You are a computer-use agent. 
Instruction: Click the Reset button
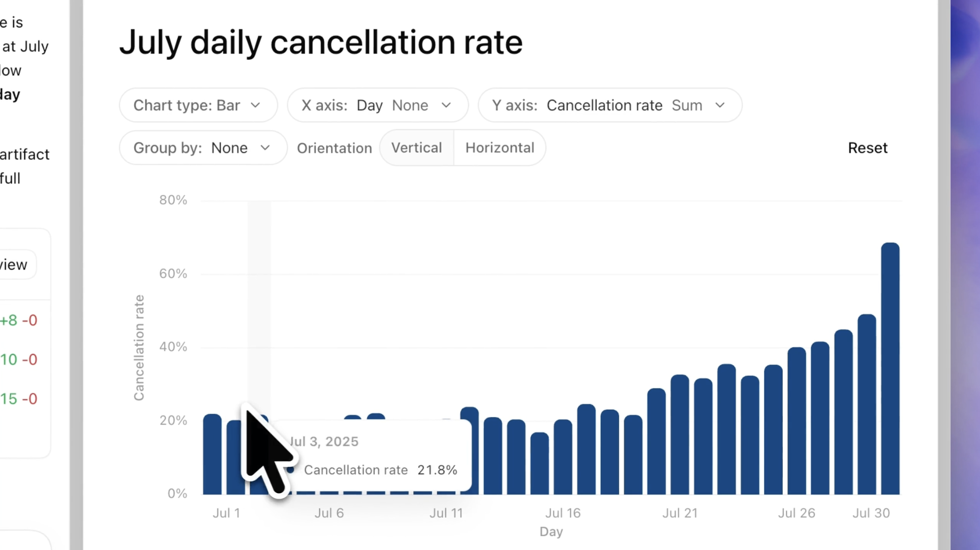pyautogui.click(x=867, y=148)
